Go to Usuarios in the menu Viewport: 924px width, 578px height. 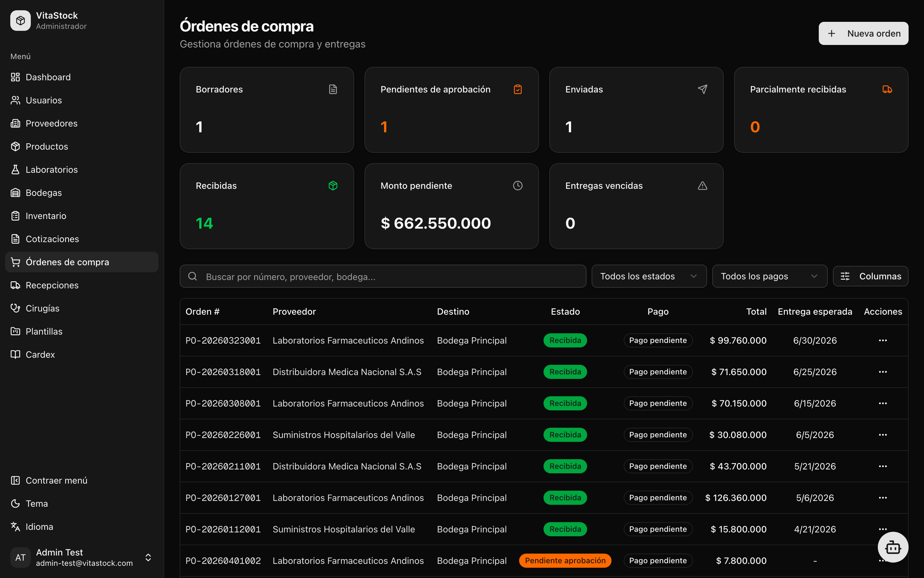click(82, 100)
